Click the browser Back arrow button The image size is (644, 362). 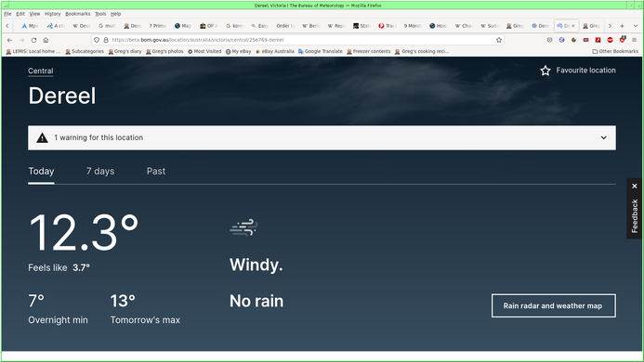click(10, 40)
